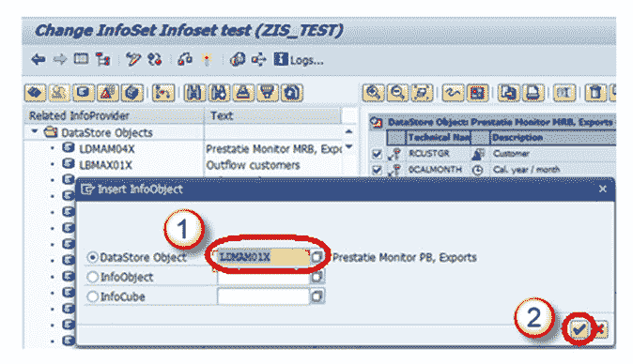Click the DataStore object icon in tree toolbar
This screenshot has height=364, width=633.
click(x=84, y=93)
